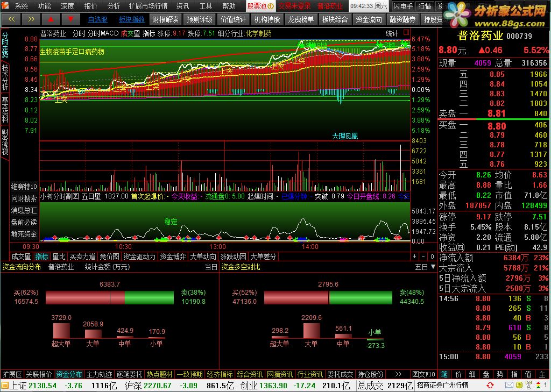551x392 pixels.
Task: Click the 当日 period label in 资金流向分布
Action: point(211,267)
